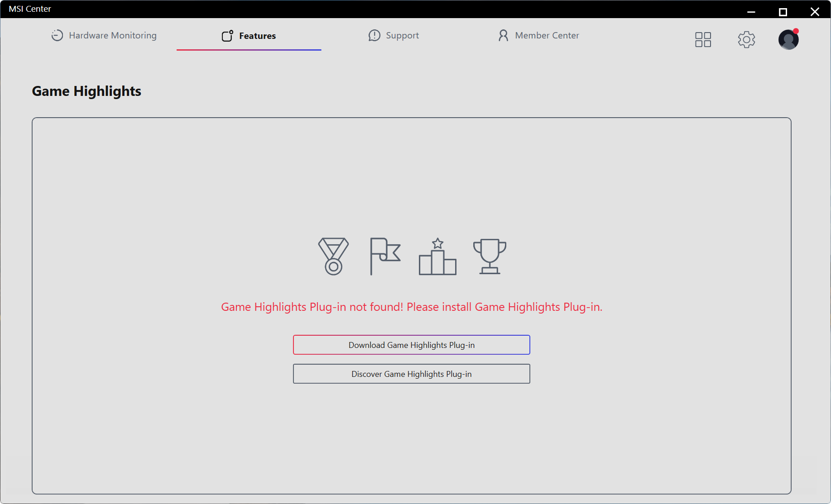Click Download Game Highlights Plug-in button
This screenshot has width=831, height=504.
[x=411, y=345]
